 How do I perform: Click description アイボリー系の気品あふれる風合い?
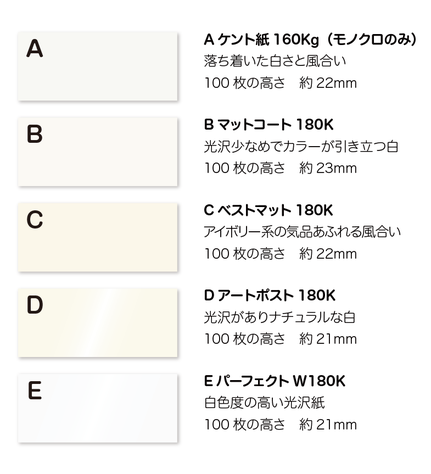(x=302, y=232)
